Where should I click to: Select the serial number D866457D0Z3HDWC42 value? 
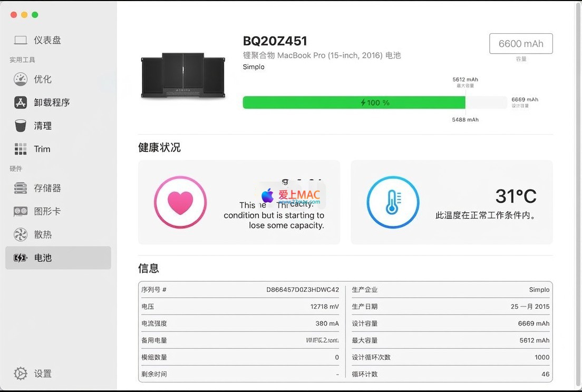[x=303, y=290]
